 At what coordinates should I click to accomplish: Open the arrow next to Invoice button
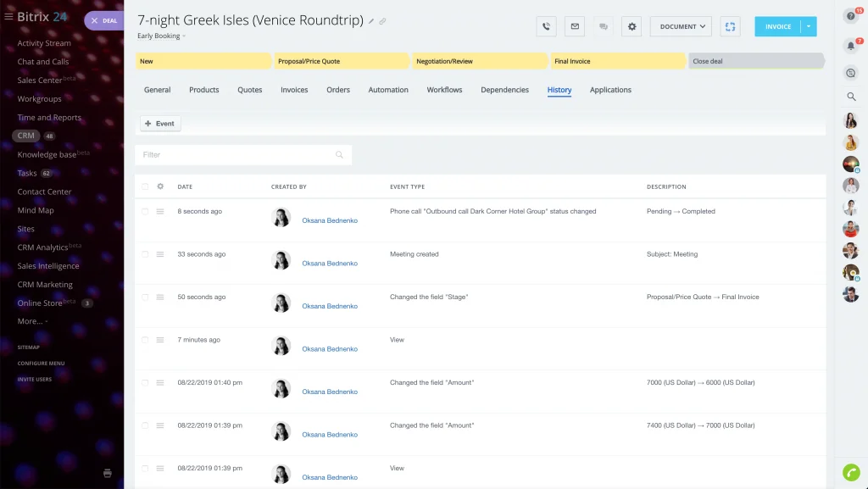(x=809, y=26)
